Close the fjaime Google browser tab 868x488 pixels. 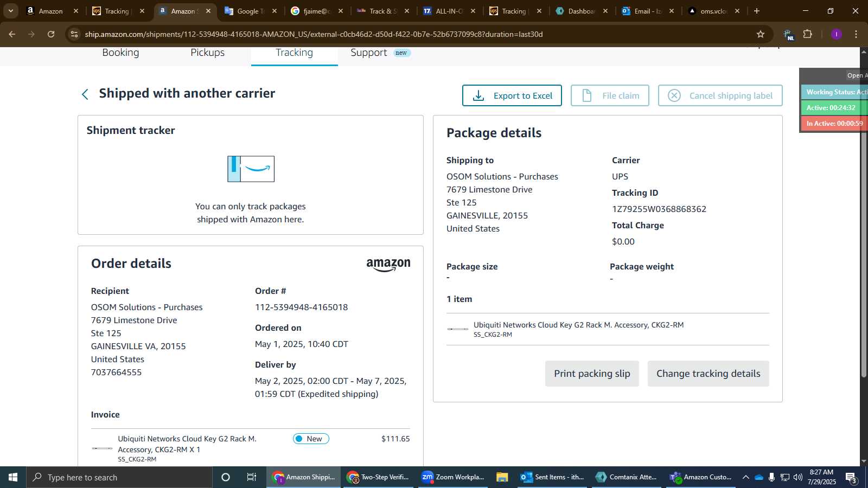click(x=341, y=11)
